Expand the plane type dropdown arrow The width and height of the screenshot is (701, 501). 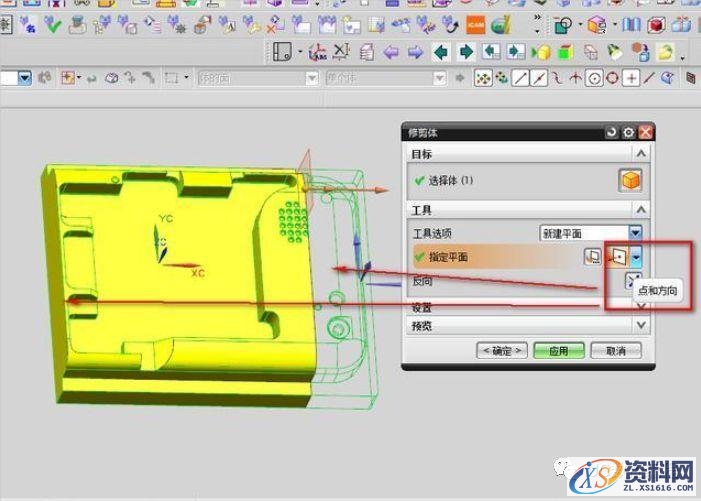click(636, 257)
